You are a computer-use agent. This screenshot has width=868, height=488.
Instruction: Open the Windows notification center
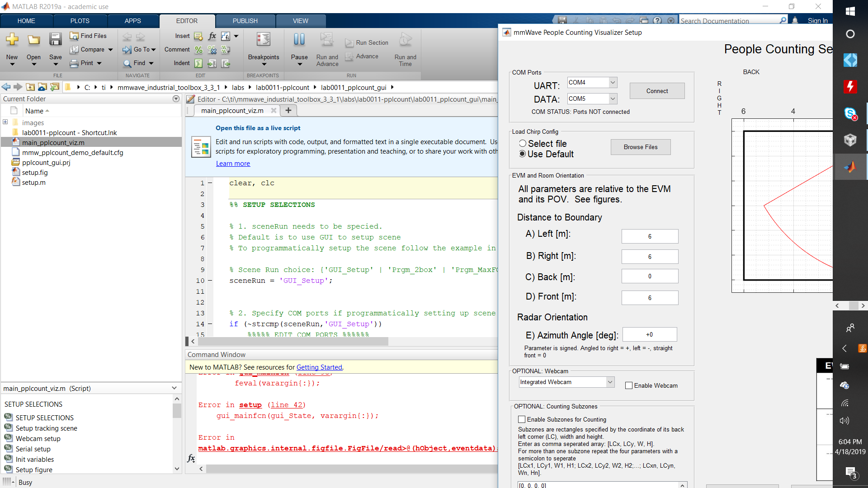(x=851, y=473)
